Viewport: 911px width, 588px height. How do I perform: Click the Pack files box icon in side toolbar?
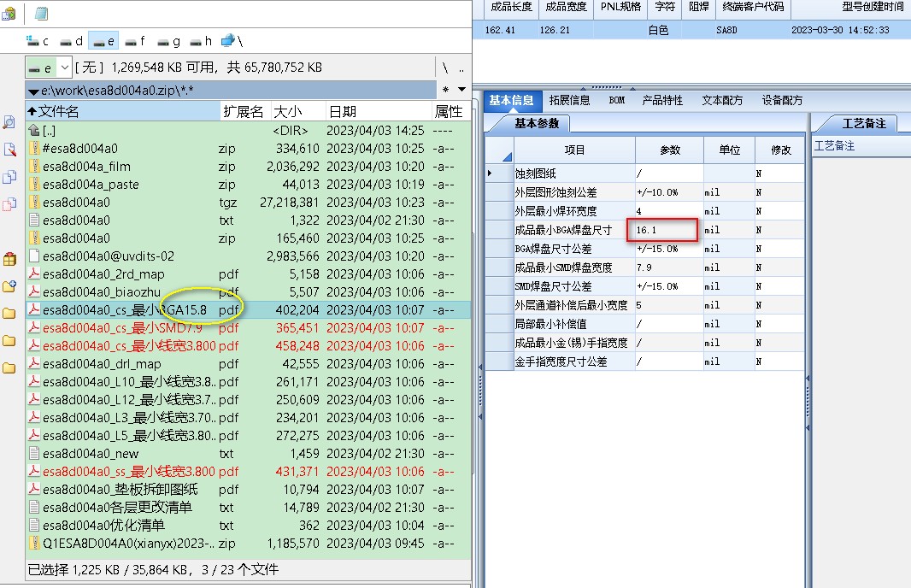pos(9,259)
